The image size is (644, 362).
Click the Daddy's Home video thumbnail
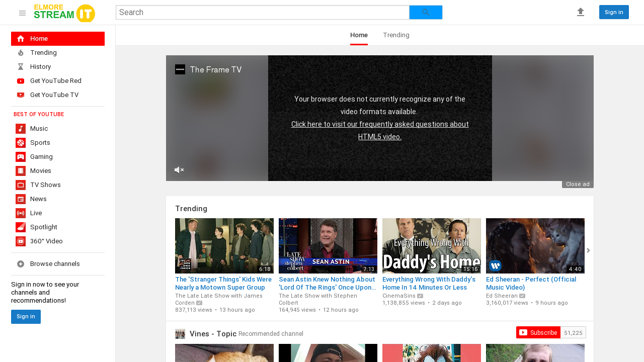[432, 246]
